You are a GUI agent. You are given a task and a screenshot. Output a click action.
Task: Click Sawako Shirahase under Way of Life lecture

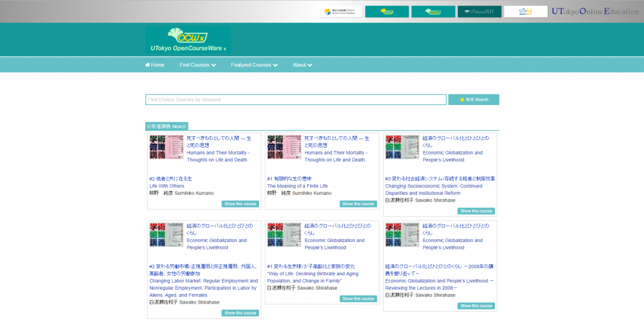303,288
